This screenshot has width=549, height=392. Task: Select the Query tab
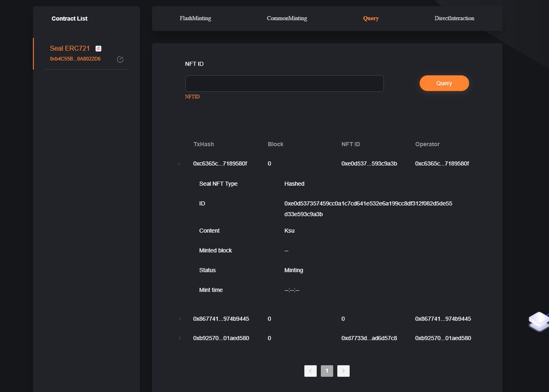click(371, 18)
